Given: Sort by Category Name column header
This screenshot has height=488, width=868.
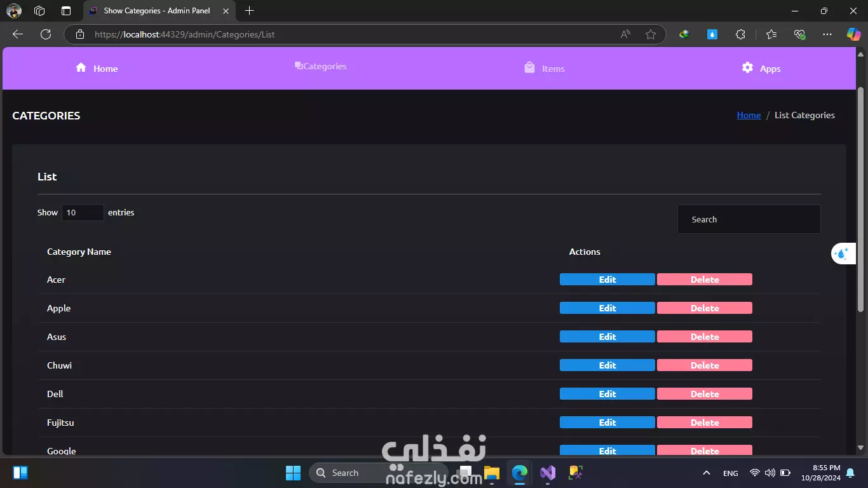Looking at the screenshot, I should 79,252.
